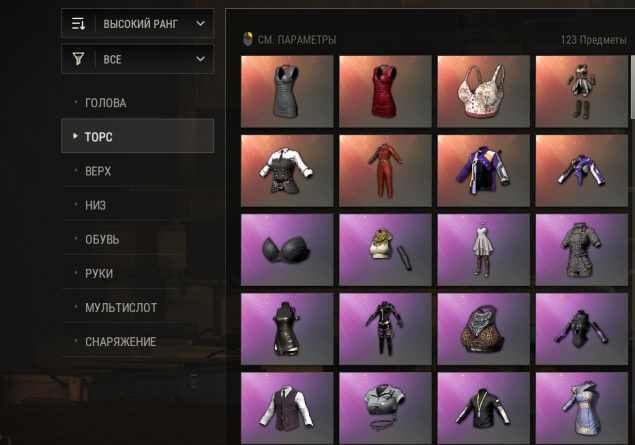The height and width of the screenshot is (445, 635).
Task: Click the СМ. ПАРАМЕТРЫ label
Action: pyautogui.click(x=297, y=40)
